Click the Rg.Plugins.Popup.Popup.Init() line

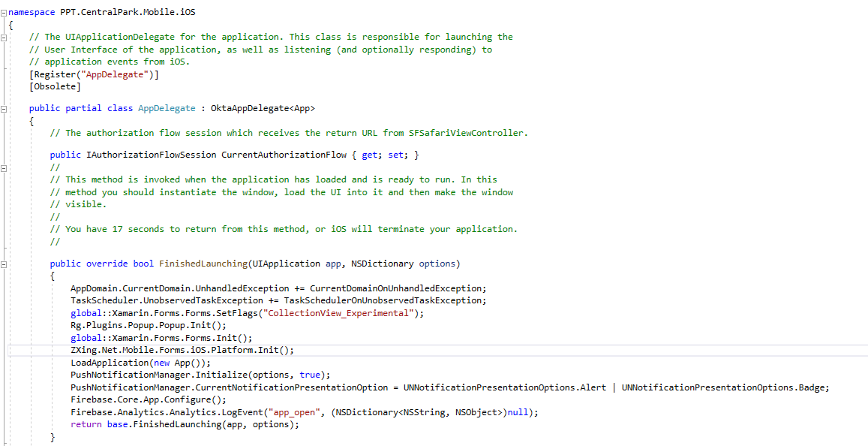click(x=149, y=325)
